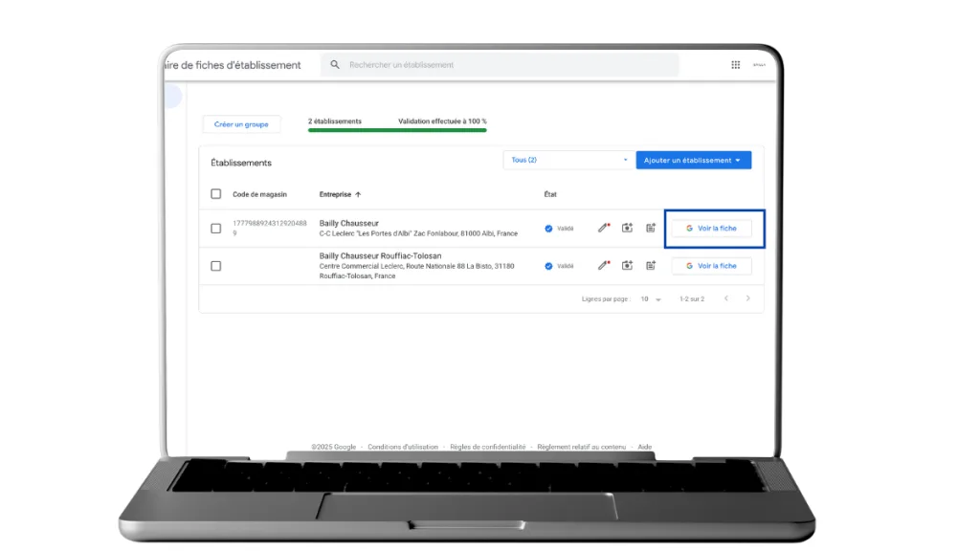This screenshot has height=551, width=980.
Task: Sort by the Entreprise column header
Action: click(x=340, y=194)
